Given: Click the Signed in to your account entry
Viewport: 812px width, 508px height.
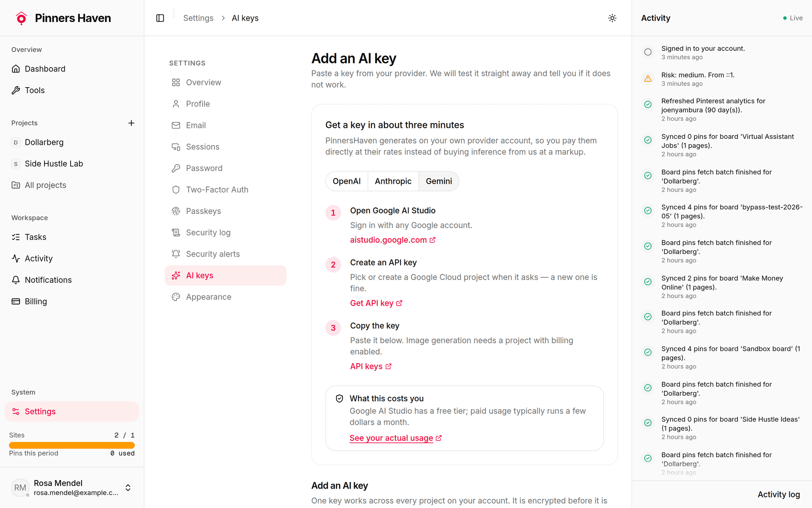Looking at the screenshot, I should click(x=722, y=52).
